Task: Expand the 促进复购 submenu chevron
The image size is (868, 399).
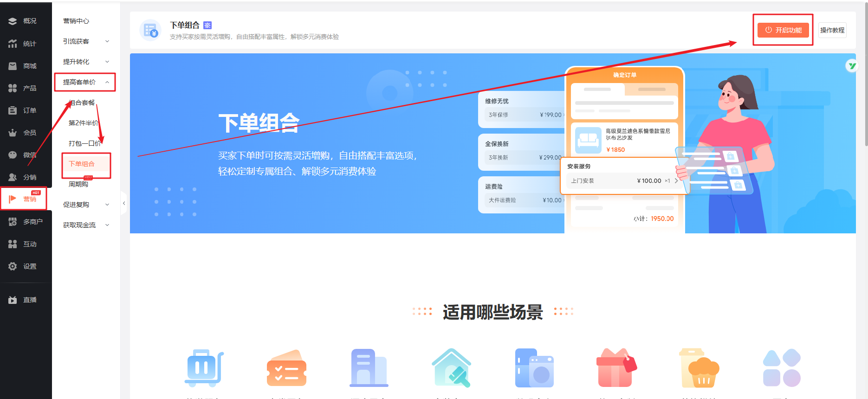Action: pos(107,205)
